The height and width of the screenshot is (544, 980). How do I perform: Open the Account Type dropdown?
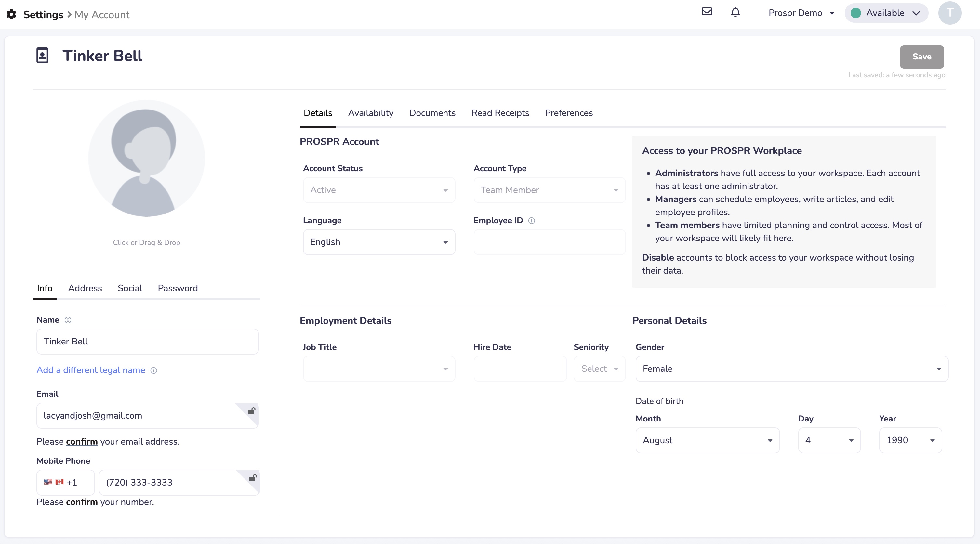pos(550,190)
